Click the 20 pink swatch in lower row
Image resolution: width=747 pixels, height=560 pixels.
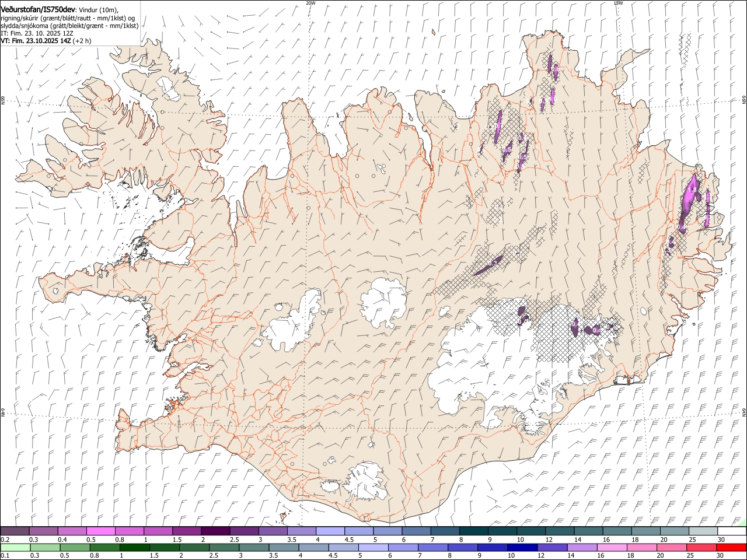pos(672,548)
